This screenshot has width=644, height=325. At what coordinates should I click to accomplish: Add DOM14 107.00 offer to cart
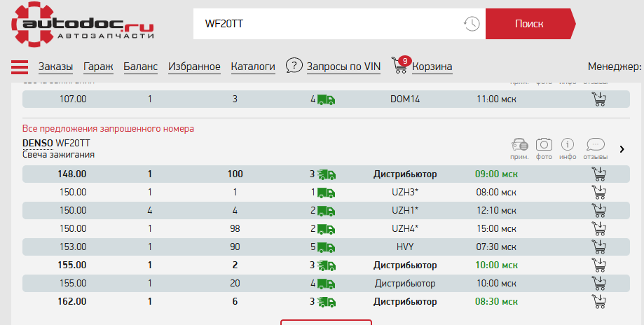pos(598,99)
